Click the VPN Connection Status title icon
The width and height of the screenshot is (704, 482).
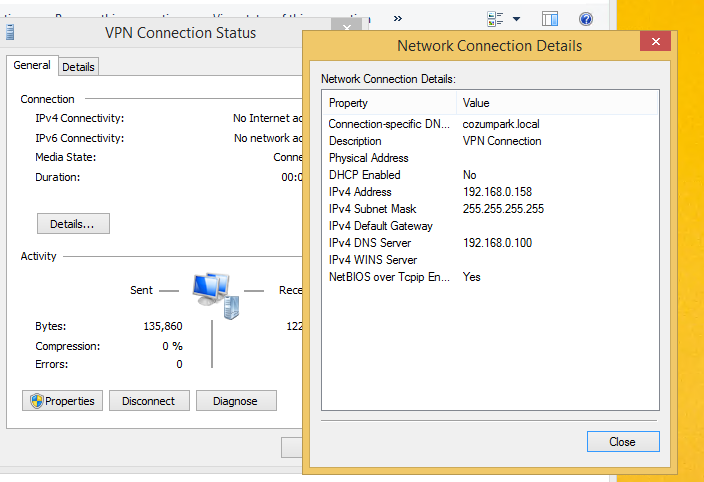coord(10,32)
